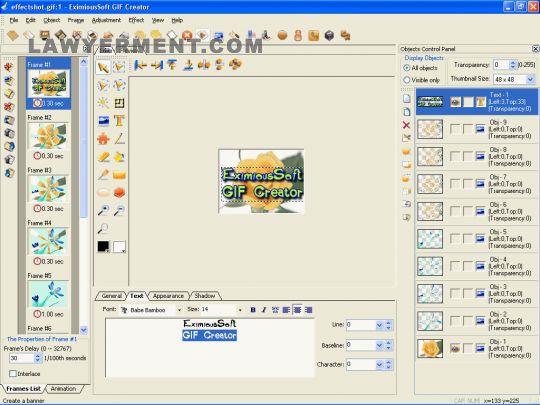The image size is (540, 405).
Task: Pick the red polygon shape tool
Action: (x=119, y=193)
